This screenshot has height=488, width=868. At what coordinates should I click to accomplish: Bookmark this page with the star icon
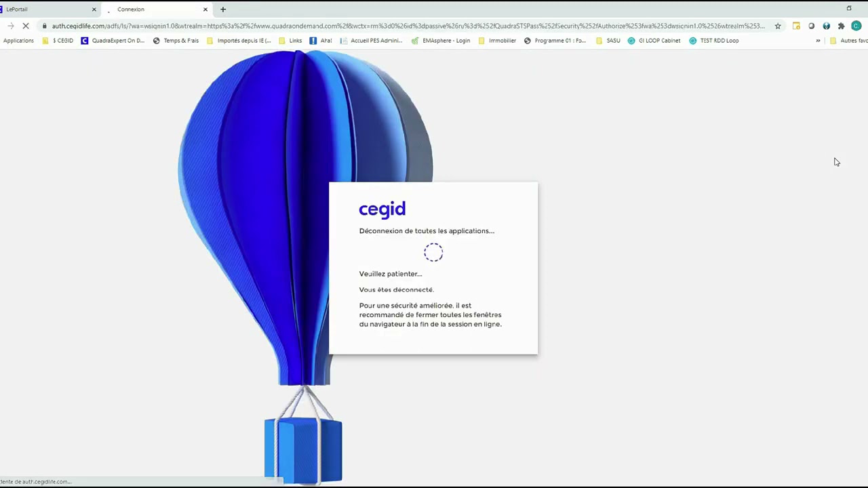click(778, 26)
